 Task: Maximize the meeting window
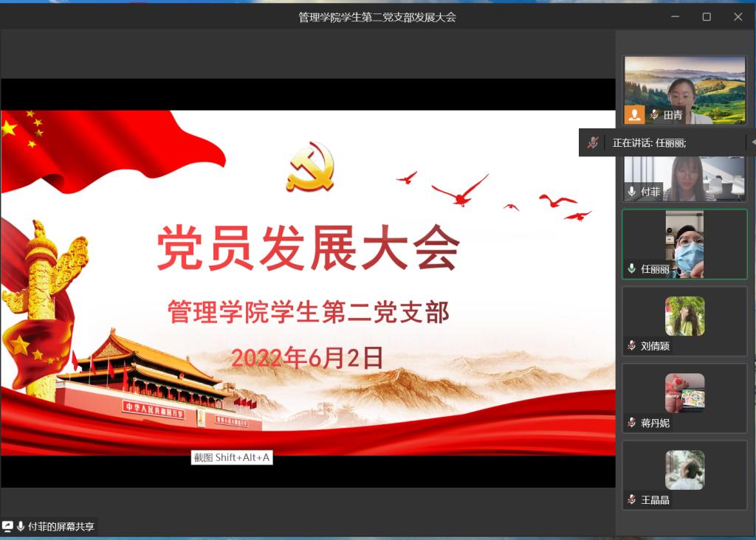pos(707,16)
